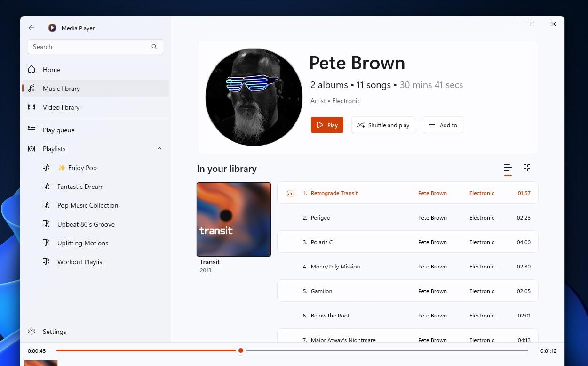Click the Shuffle and play button

tap(383, 125)
